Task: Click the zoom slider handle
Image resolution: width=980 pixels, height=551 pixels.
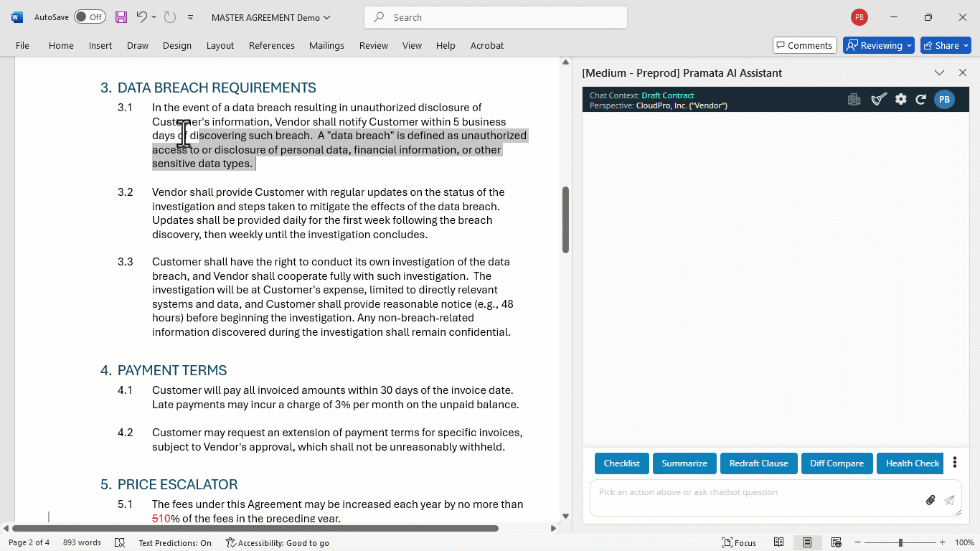Action: tap(900, 542)
